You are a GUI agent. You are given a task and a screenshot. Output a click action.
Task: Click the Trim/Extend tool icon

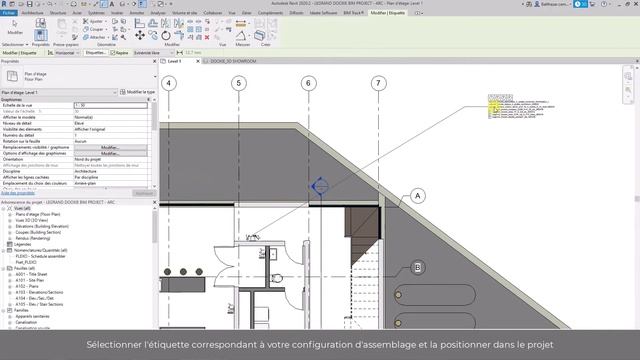click(179, 36)
